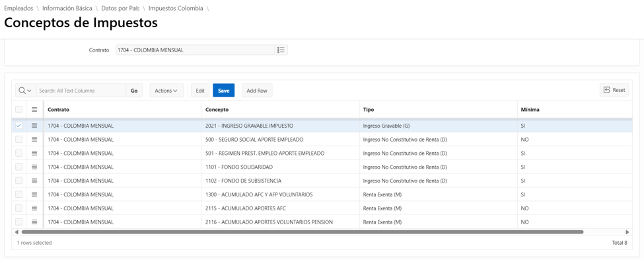Check the 2115 - ACUMULADO APORTES AFC row

[x=19, y=208]
